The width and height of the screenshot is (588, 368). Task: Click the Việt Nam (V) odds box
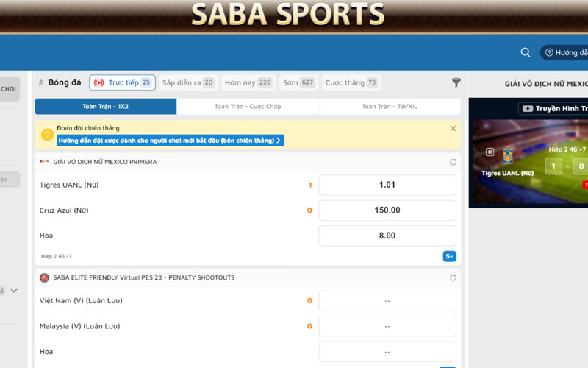387,301
